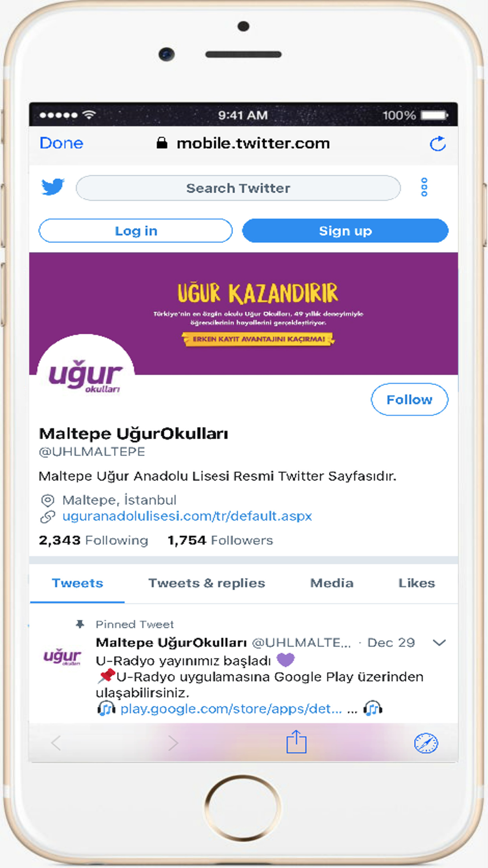This screenshot has width=488, height=868.
Task: Switch to the Tweets & replies tab
Action: (x=207, y=583)
